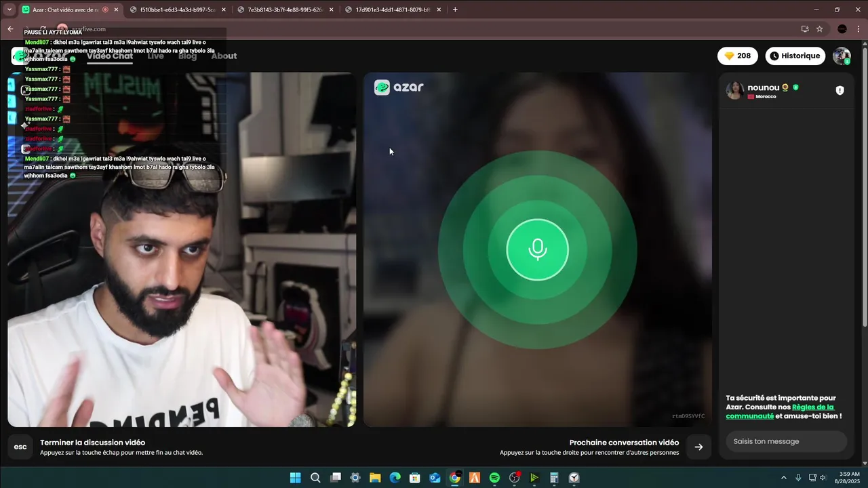This screenshot has width=868, height=488.
Task: Open the About page
Action: (x=224, y=56)
